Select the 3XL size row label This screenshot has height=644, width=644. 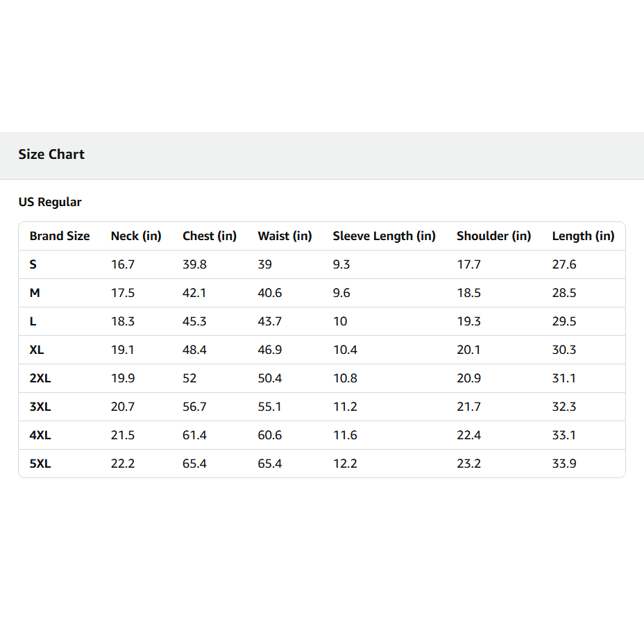pyautogui.click(x=40, y=407)
